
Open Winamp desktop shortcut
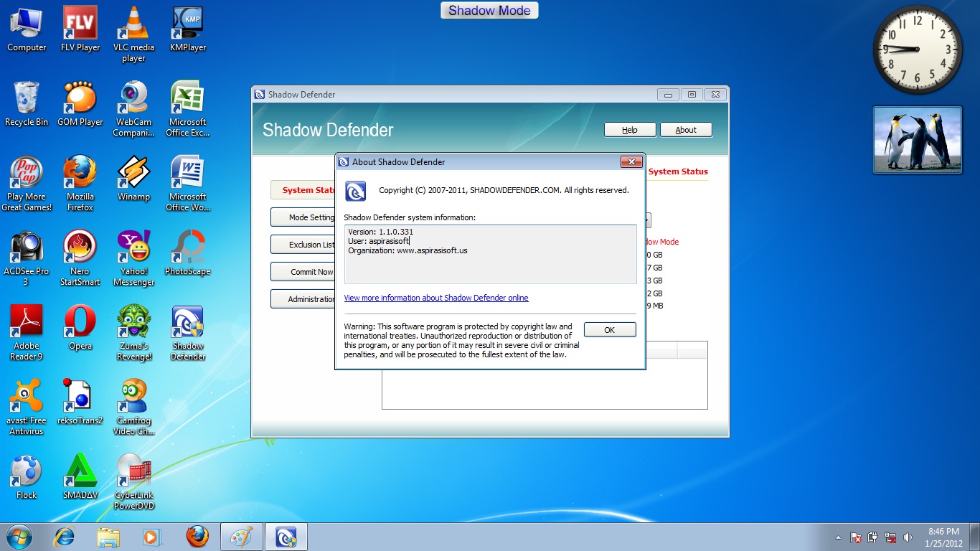133,179
